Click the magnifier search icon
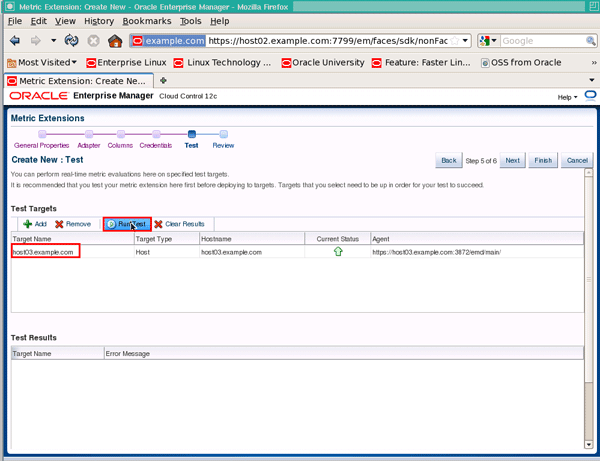600x461 pixels. pyautogui.click(x=590, y=41)
